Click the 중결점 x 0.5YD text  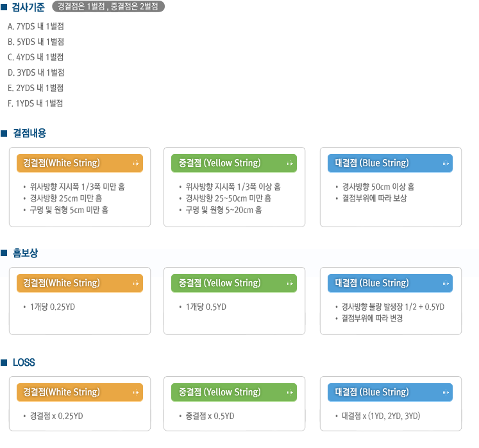tap(210, 416)
